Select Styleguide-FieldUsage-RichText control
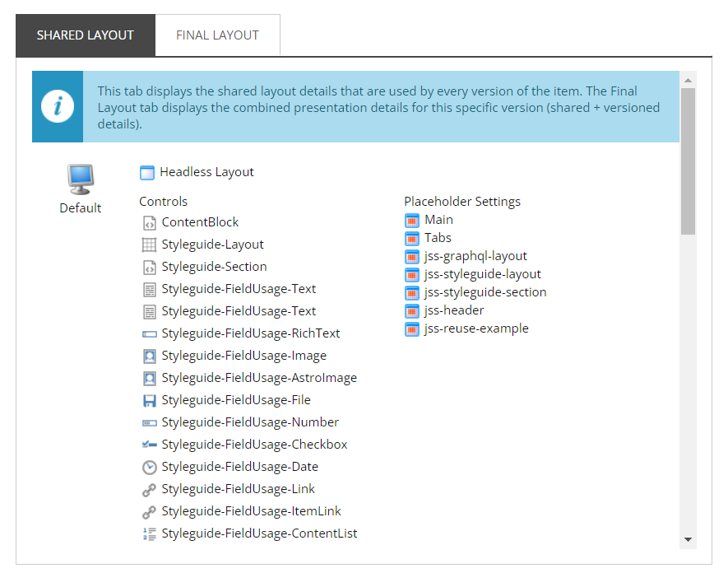This screenshot has height=573, width=728. coord(250,333)
